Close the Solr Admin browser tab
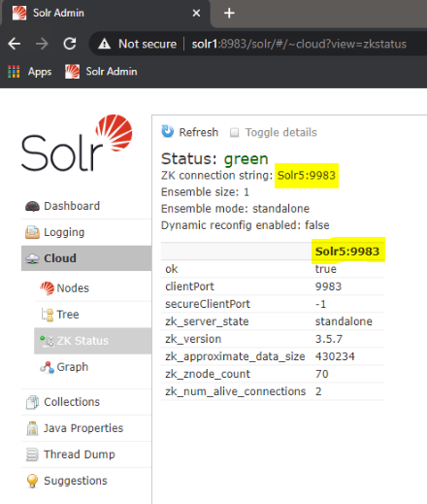This screenshot has width=427, height=504. (x=196, y=14)
